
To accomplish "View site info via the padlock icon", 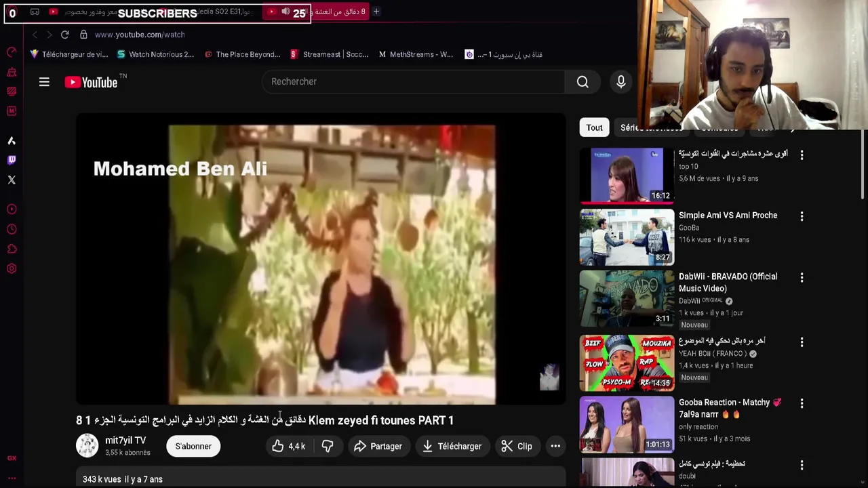I will [x=83, y=35].
